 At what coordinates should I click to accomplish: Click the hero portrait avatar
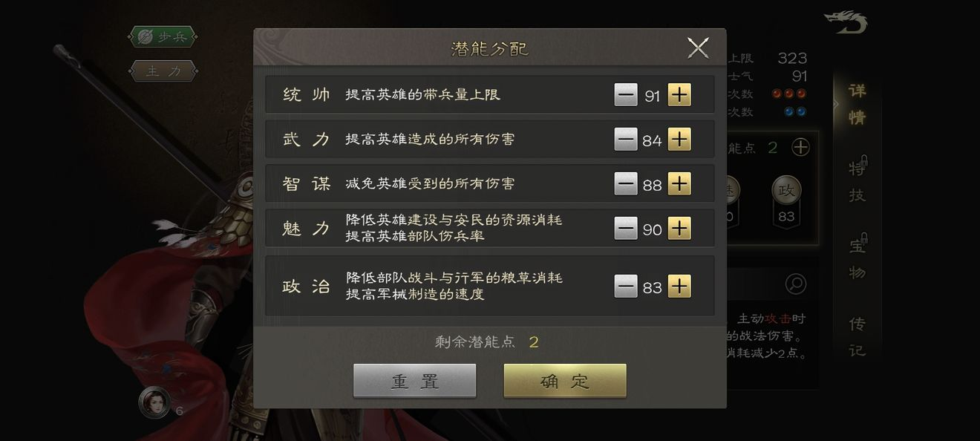154,402
